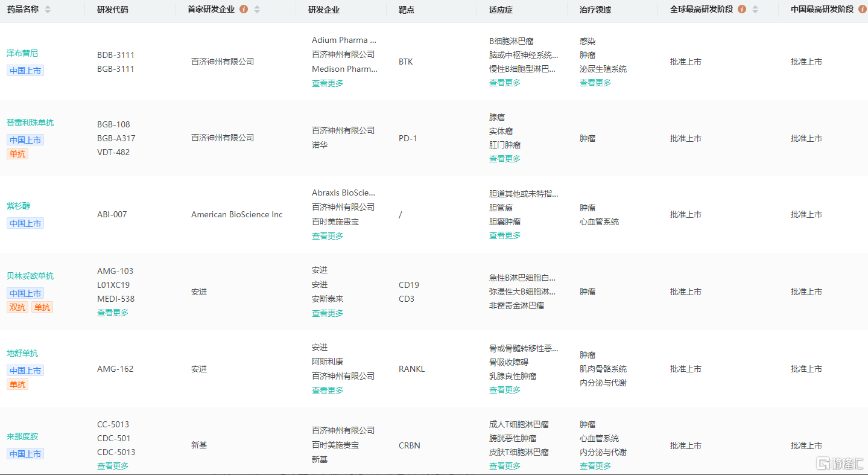The width and height of the screenshot is (868, 475).
Task: Select code BGB-A317
Action: [116, 138]
